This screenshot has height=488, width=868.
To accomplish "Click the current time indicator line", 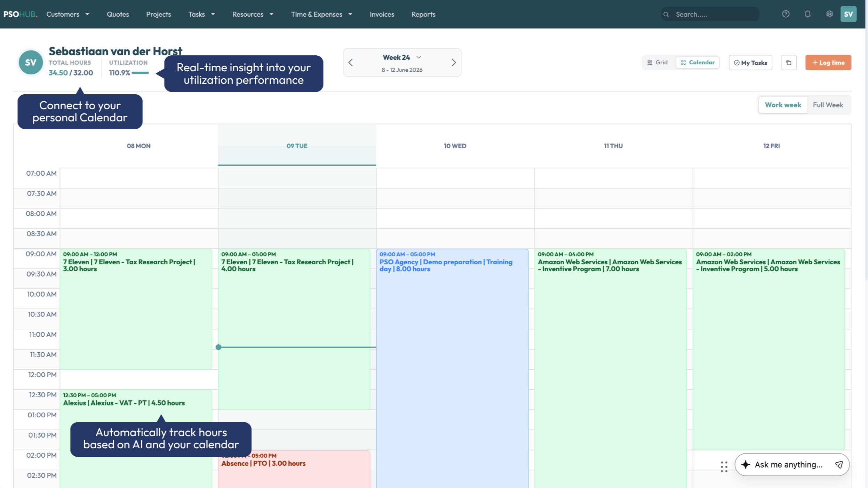I will 297,347.
